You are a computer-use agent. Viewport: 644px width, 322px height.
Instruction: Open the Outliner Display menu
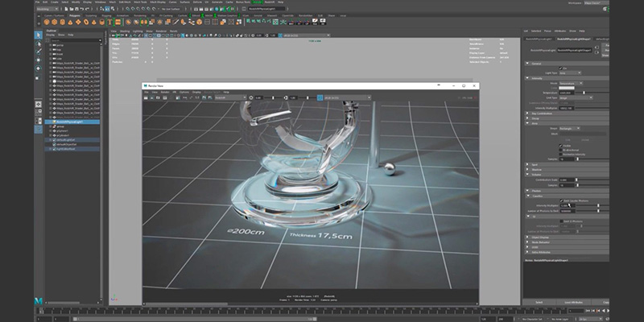51,35
